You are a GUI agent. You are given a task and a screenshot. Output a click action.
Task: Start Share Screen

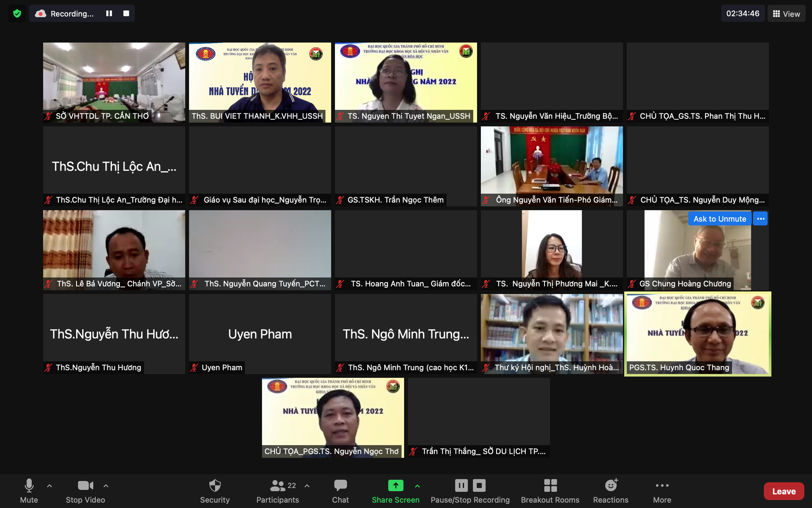pyautogui.click(x=396, y=491)
